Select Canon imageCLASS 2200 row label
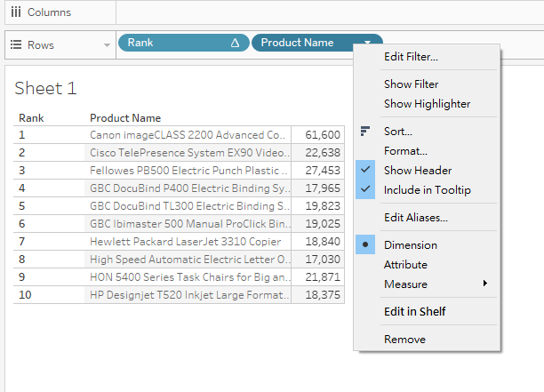 188,135
